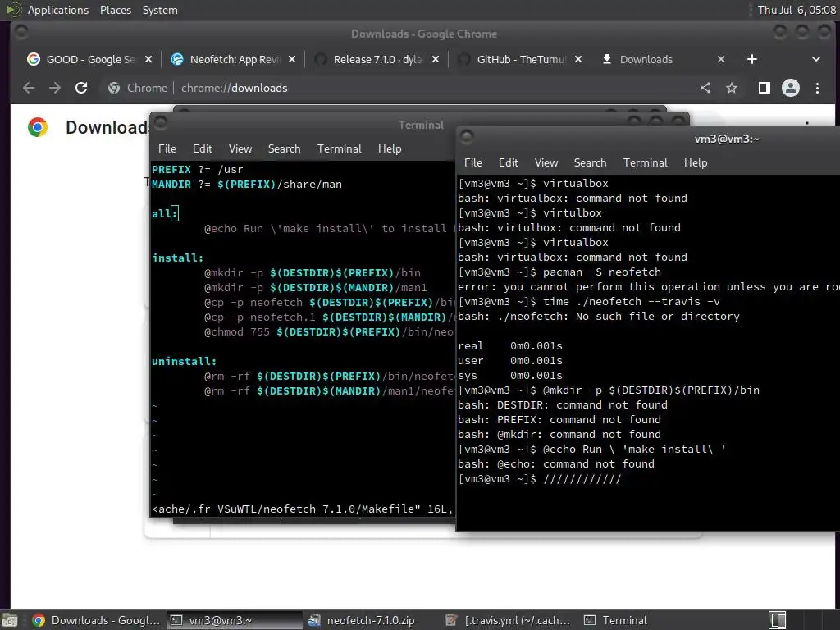The image size is (840, 630).
Task: Close the GitHub - TheTumultuous tab
Action: (x=578, y=59)
